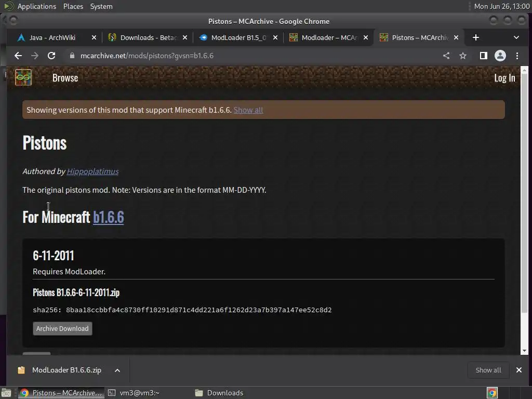The width and height of the screenshot is (532, 399).
Task: Close the Pistons – MCArchive tab
Action: point(456,37)
